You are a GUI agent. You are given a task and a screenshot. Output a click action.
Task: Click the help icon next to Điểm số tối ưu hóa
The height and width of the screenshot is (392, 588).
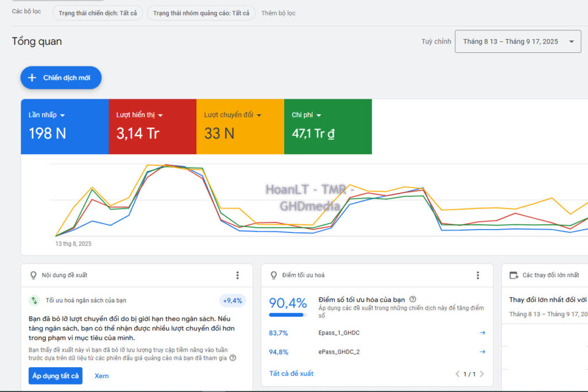pos(413,298)
